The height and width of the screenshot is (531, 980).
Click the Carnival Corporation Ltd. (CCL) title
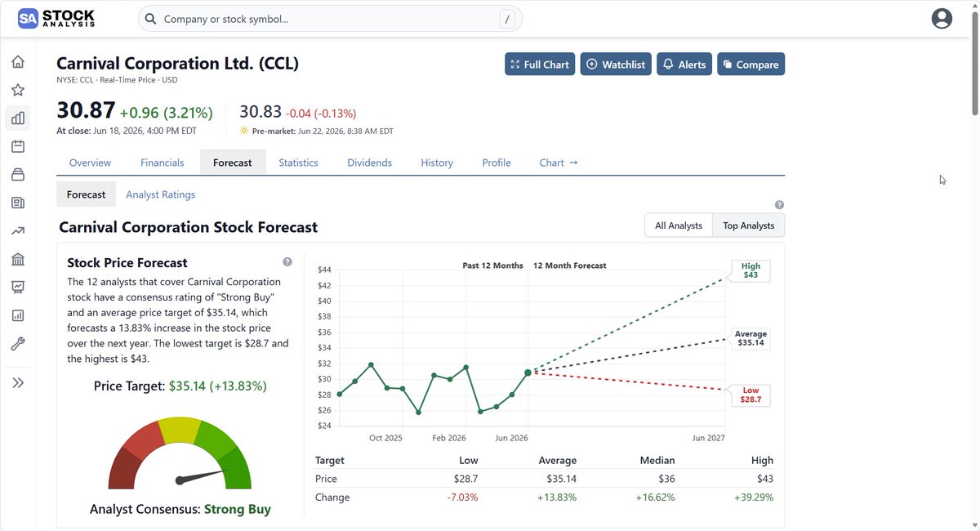tap(177, 63)
